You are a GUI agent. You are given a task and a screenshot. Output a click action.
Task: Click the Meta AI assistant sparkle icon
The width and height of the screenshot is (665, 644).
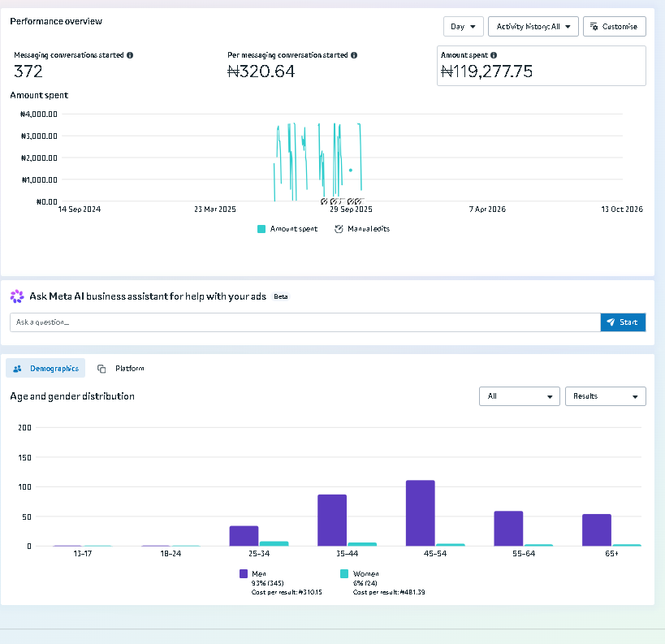[x=17, y=296]
